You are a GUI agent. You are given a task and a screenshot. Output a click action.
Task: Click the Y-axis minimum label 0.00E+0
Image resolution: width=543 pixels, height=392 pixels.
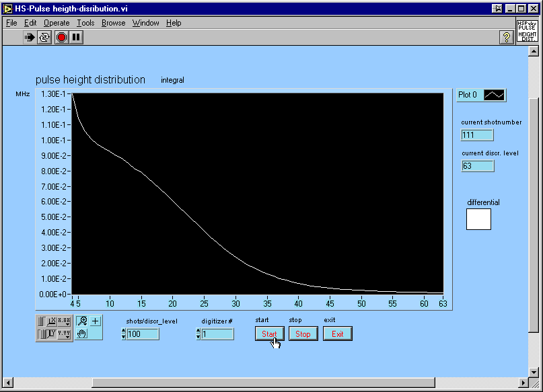click(52, 295)
